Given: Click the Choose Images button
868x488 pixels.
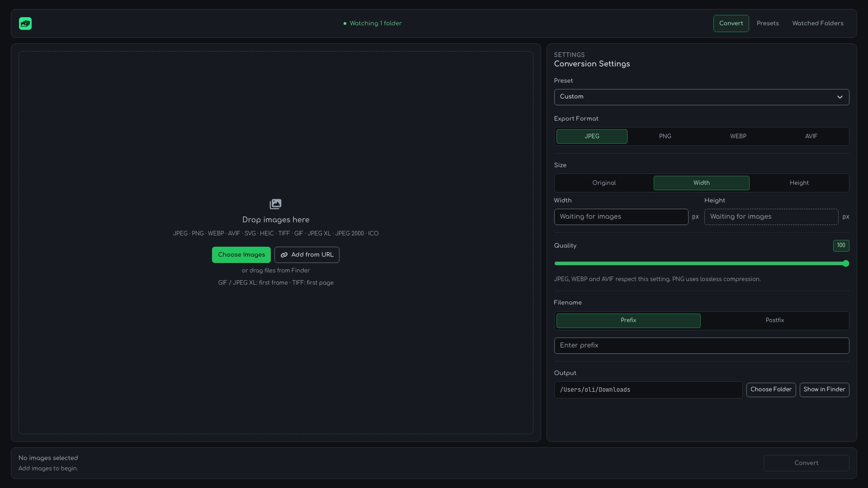Looking at the screenshot, I should pos(241,255).
